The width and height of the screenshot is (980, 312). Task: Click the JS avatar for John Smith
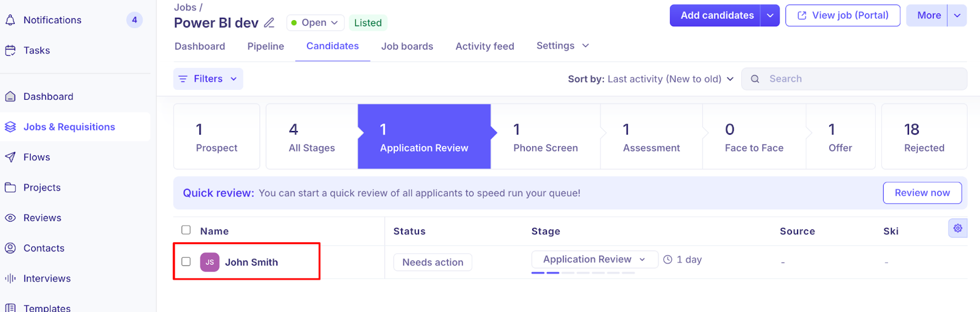209,262
